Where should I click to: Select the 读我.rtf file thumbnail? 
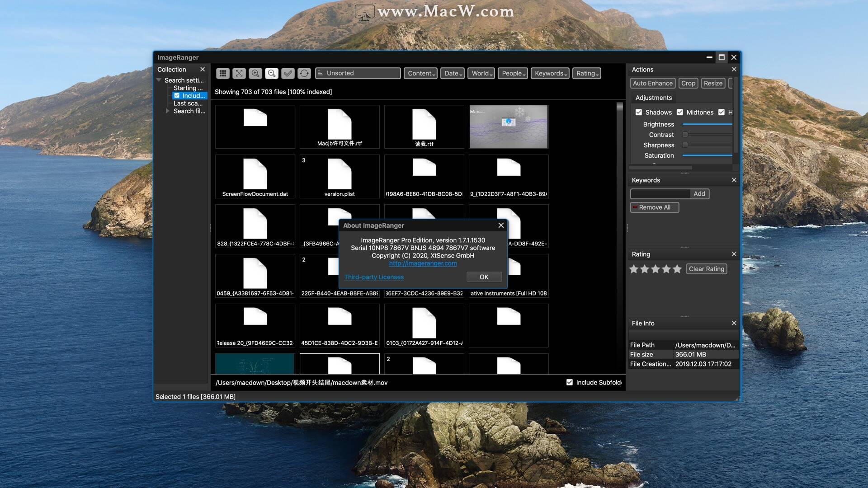coord(424,127)
